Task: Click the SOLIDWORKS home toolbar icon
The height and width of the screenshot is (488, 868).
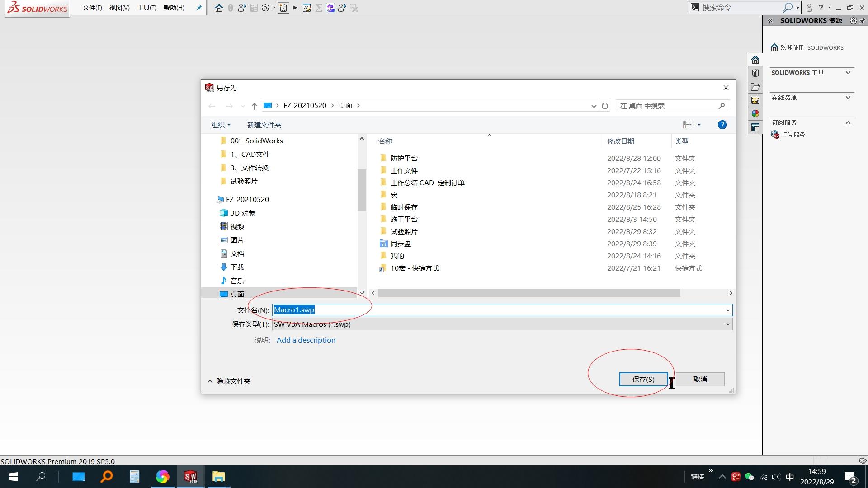Action: [219, 8]
